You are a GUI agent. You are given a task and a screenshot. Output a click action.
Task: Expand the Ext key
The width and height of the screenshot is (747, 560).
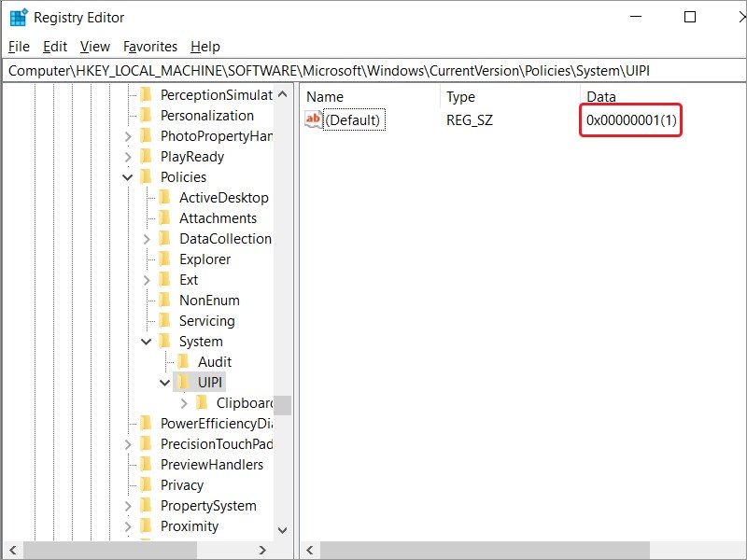(x=147, y=280)
